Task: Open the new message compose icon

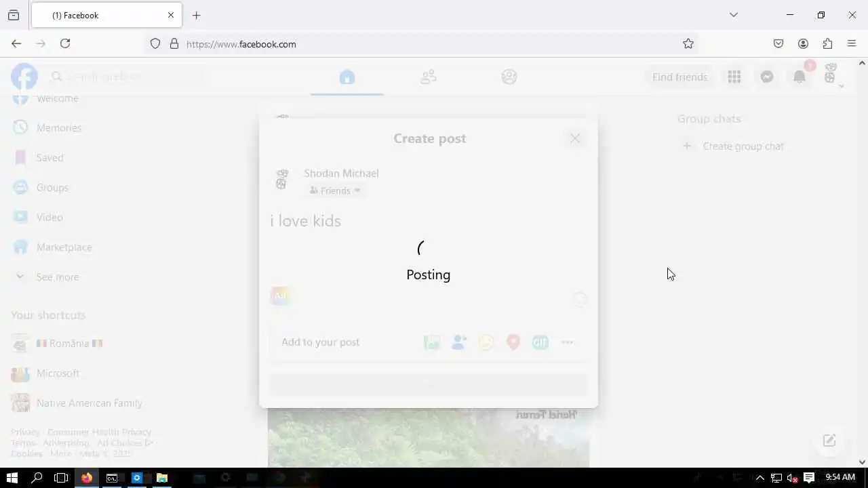Action: coord(829,441)
